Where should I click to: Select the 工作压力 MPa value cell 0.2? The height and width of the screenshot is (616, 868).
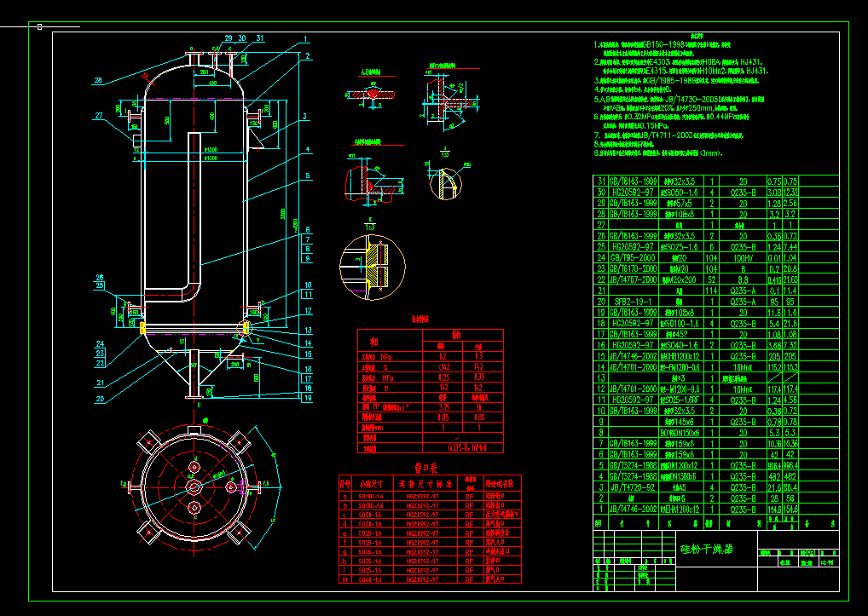tap(443, 358)
